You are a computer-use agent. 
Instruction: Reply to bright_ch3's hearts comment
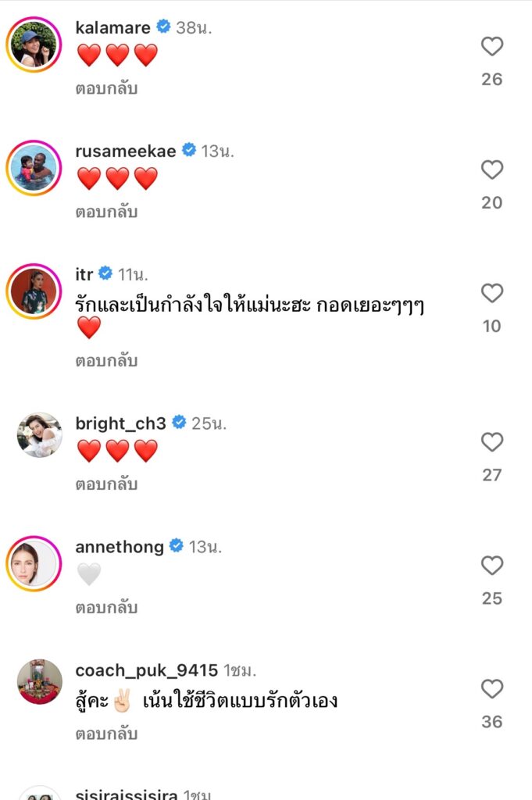pos(106,484)
